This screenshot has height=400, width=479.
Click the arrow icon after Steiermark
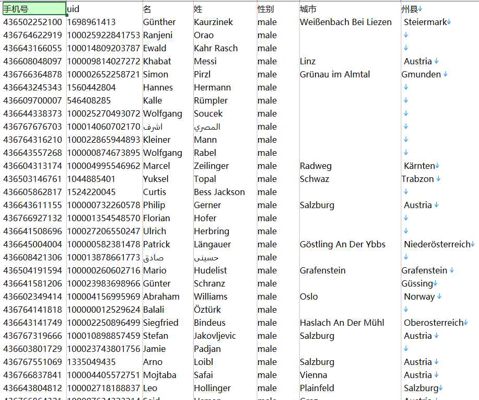pos(449,22)
